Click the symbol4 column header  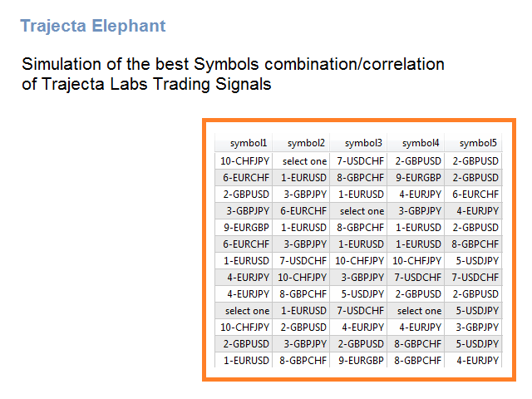click(416, 143)
